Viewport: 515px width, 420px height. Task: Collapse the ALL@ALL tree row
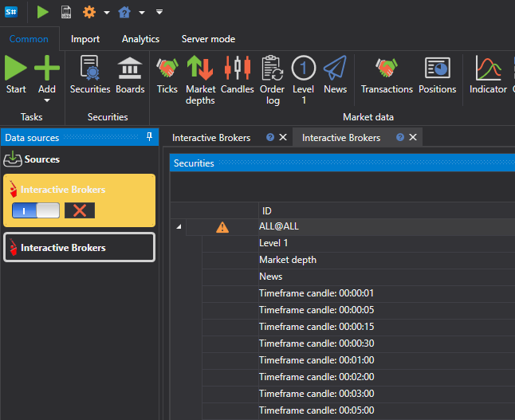pos(179,226)
